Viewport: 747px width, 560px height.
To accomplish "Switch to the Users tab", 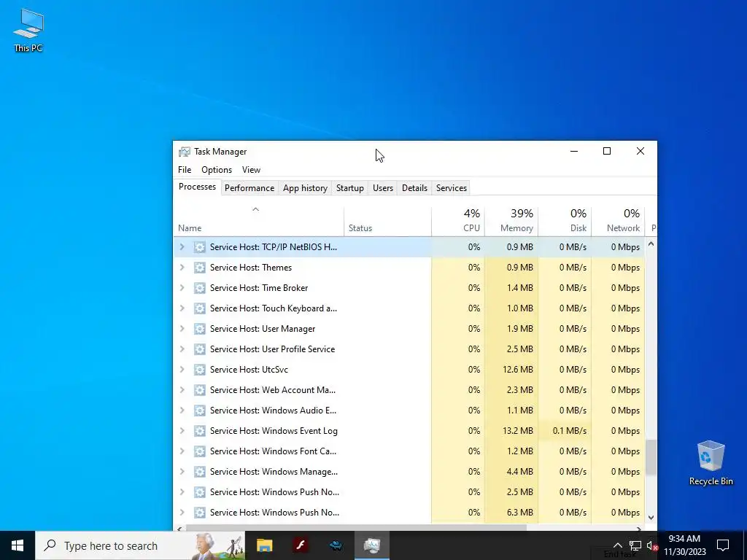I will 383,188.
